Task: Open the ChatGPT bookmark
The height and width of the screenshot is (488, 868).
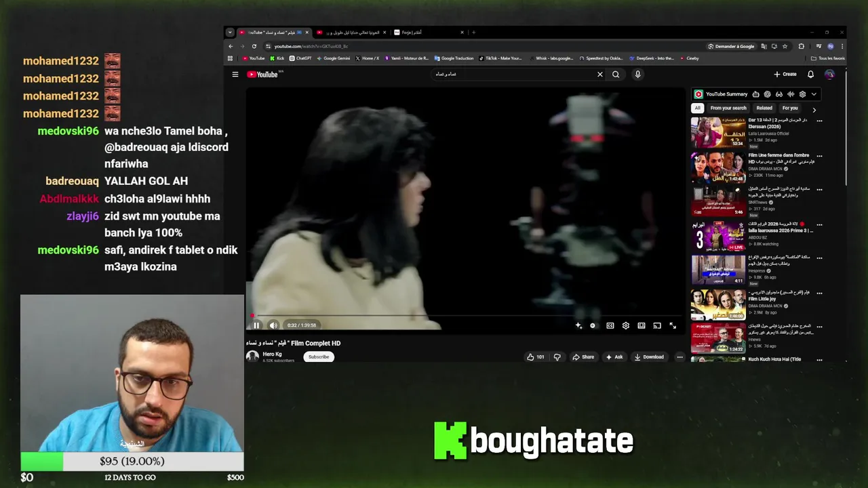Action: point(300,58)
